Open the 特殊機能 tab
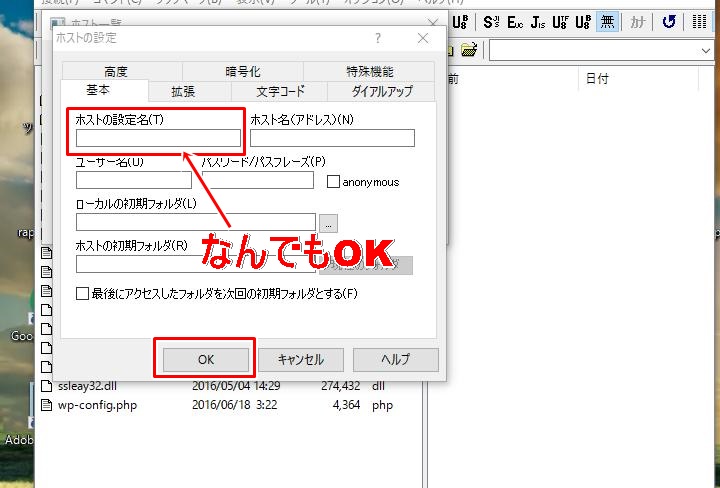 [370, 71]
